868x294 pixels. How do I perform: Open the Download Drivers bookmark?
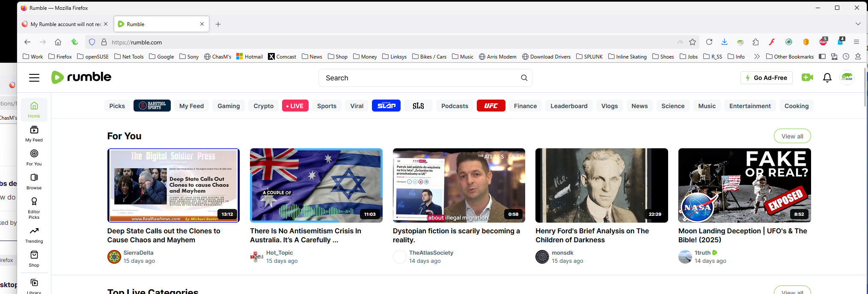click(547, 56)
